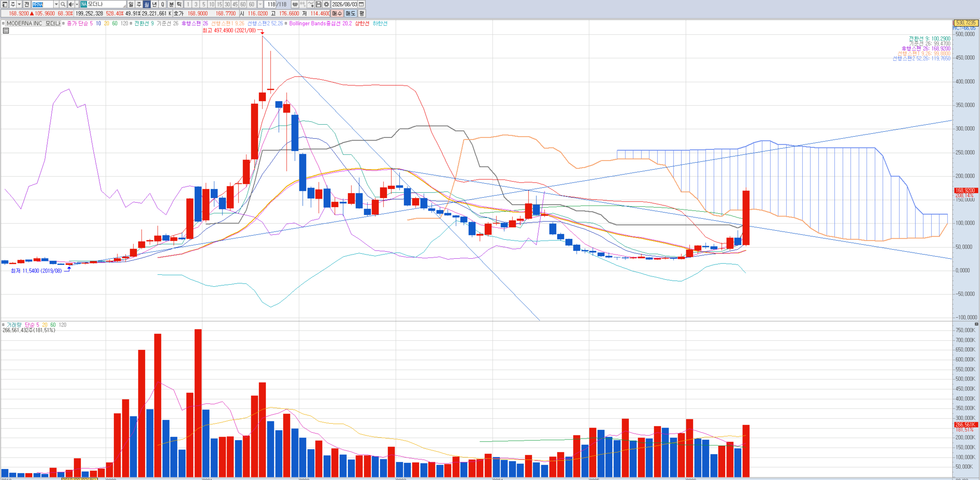Open the 주 chart type dropdown arrow
The width and height of the screenshot is (980, 480).
[x=19, y=4]
